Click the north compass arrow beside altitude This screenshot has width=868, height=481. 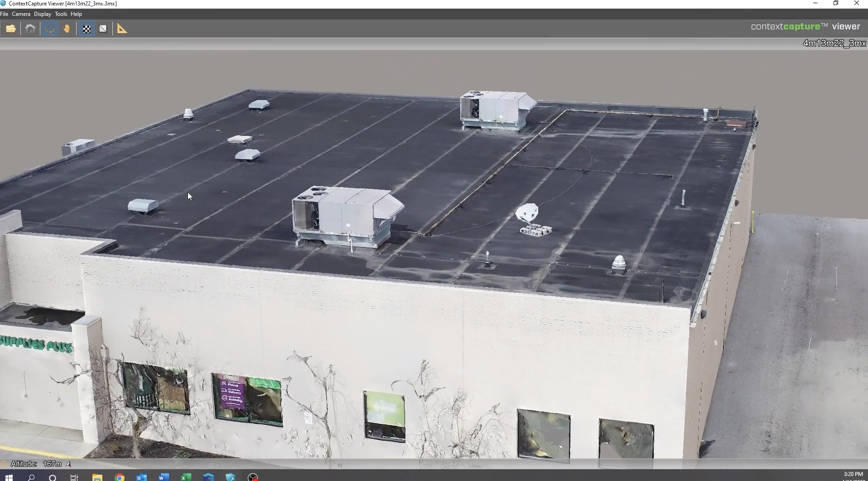click(x=69, y=464)
